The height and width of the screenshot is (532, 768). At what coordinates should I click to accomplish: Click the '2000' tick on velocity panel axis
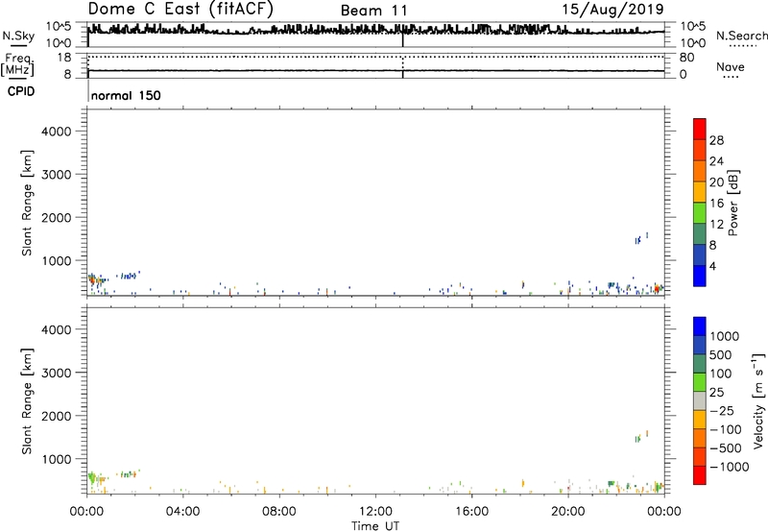57,416
